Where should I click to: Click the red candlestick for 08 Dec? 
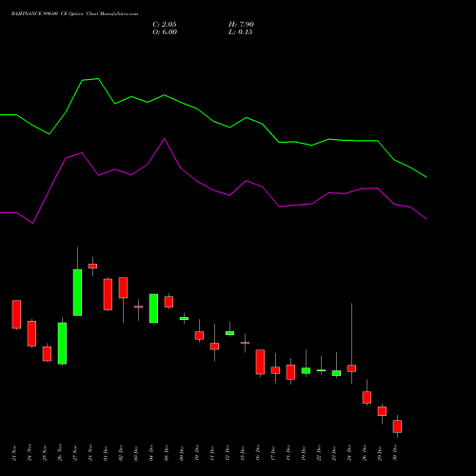click(x=169, y=302)
